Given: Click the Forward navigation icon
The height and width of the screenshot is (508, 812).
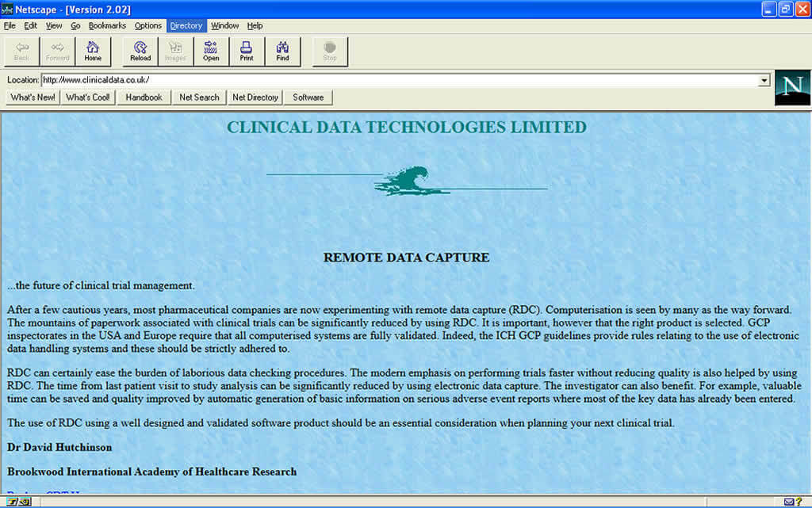Looking at the screenshot, I should coord(57,51).
